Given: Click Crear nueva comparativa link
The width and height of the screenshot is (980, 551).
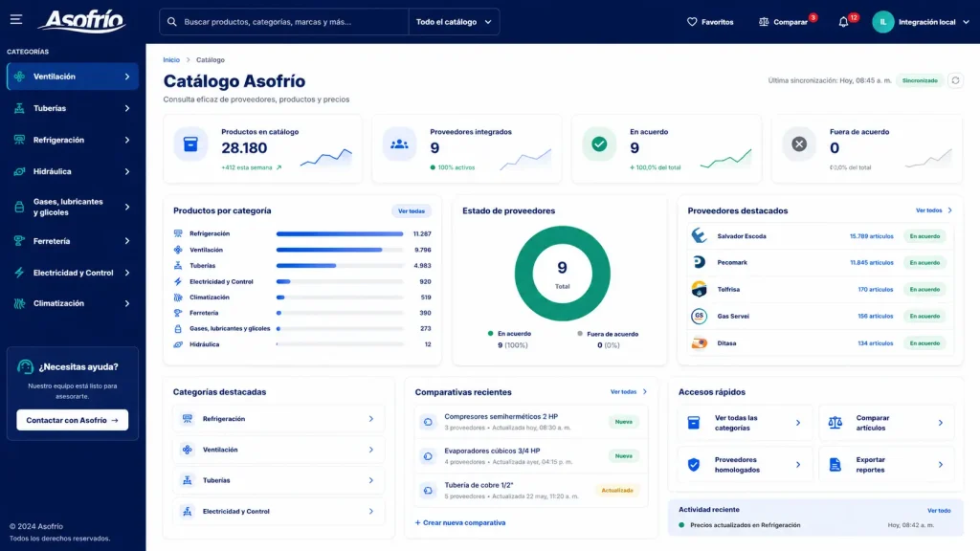Looking at the screenshot, I should coord(460,523).
